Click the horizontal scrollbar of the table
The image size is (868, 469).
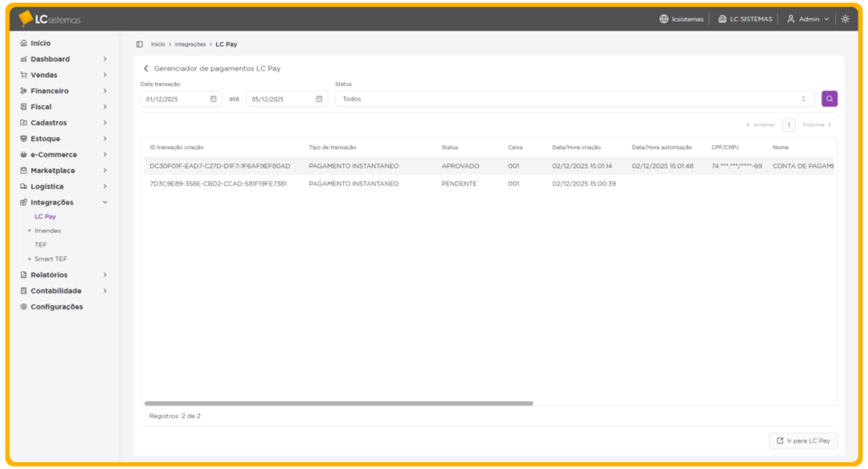(339, 404)
